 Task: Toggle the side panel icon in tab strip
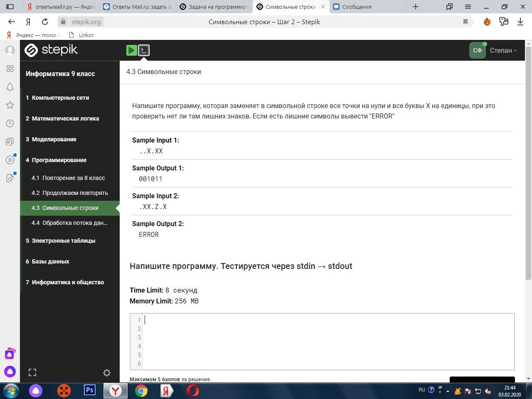pos(10,7)
